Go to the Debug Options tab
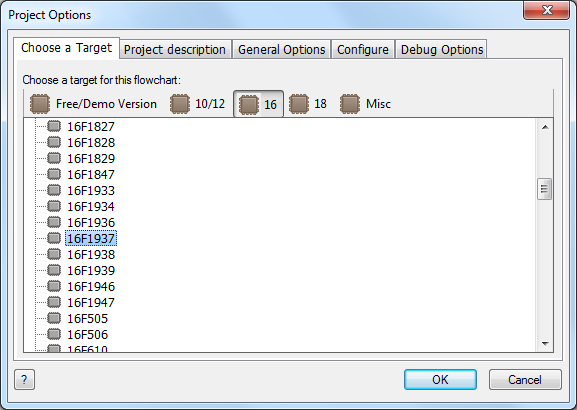577x410 pixels. click(x=442, y=49)
